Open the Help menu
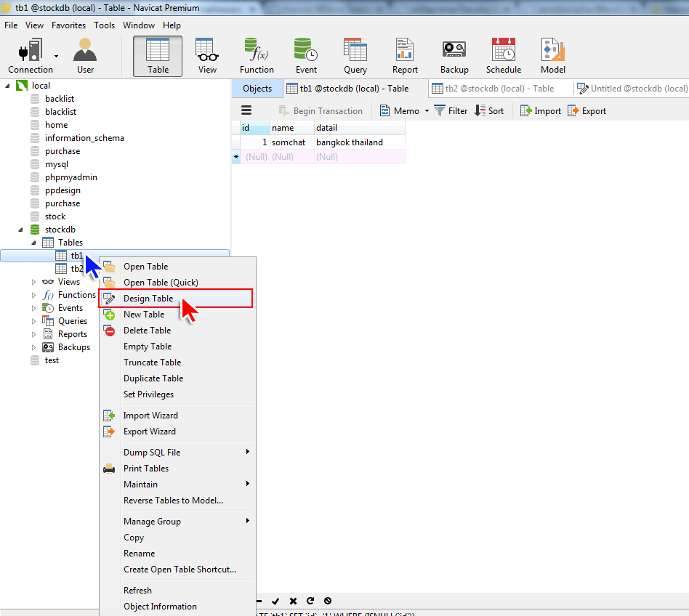 coord(172,25)
